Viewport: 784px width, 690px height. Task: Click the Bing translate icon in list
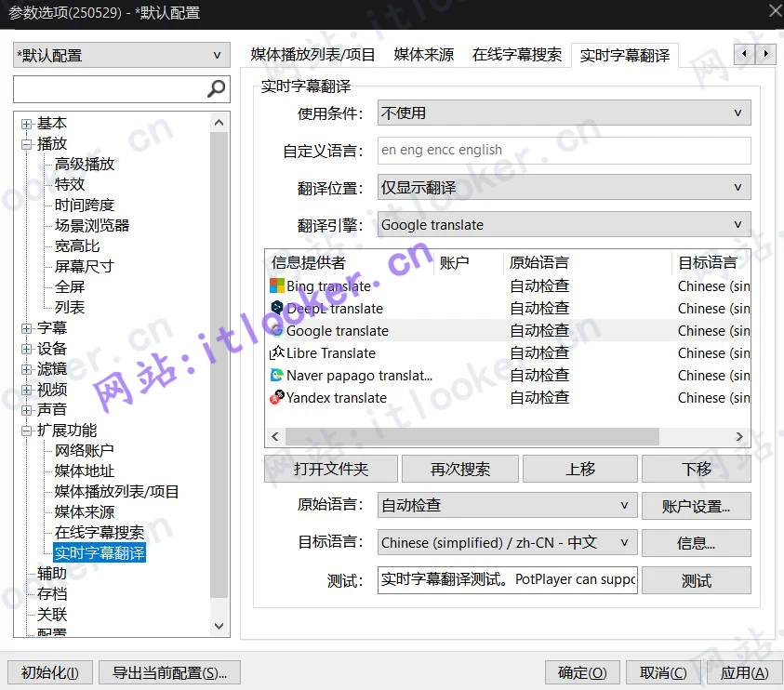tap(277, 286)
